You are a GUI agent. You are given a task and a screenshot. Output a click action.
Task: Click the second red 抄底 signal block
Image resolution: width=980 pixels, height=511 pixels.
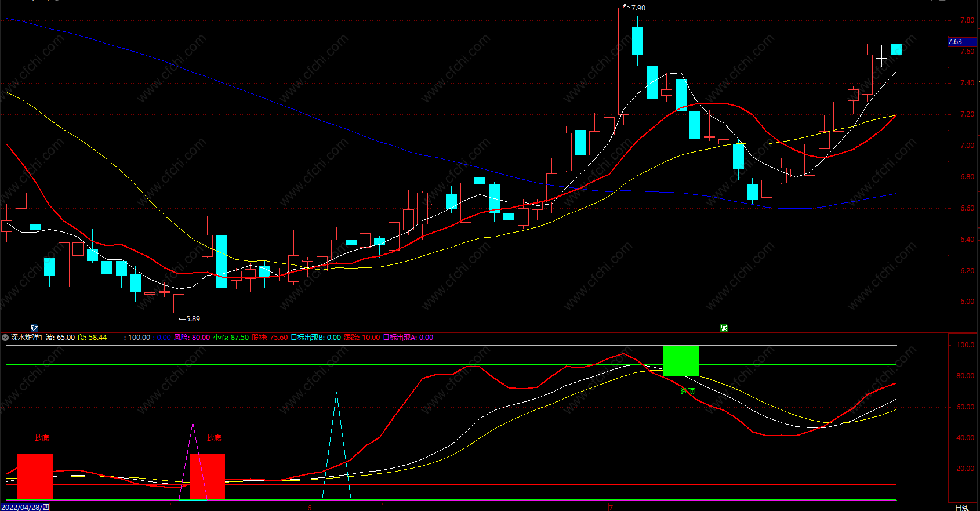click(x=207, y=476)
